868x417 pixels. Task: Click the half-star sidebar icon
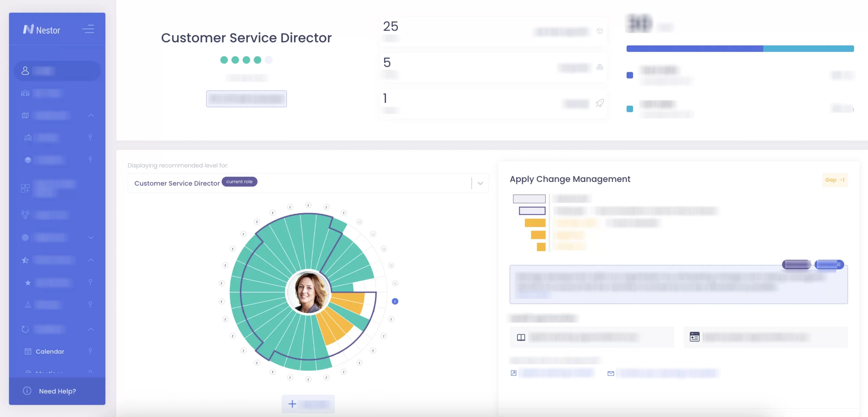(x=25, y=260)
